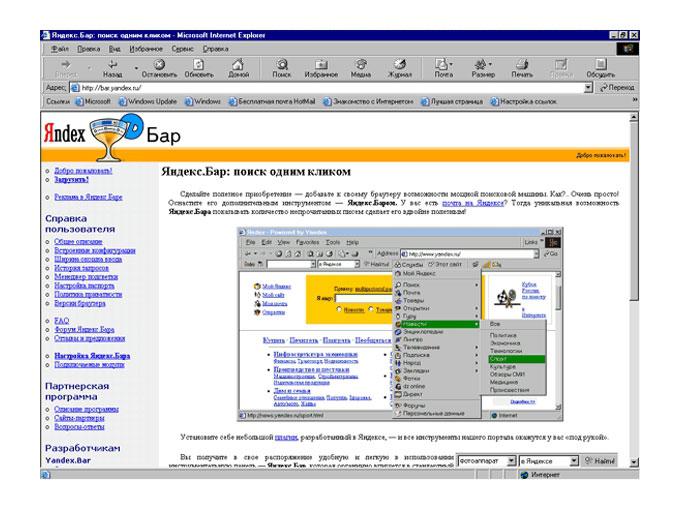Click the 'Версии браузера' sidebar link
Image resolution: width=680 pixels, height=510 pixels.
pos(80,303)
